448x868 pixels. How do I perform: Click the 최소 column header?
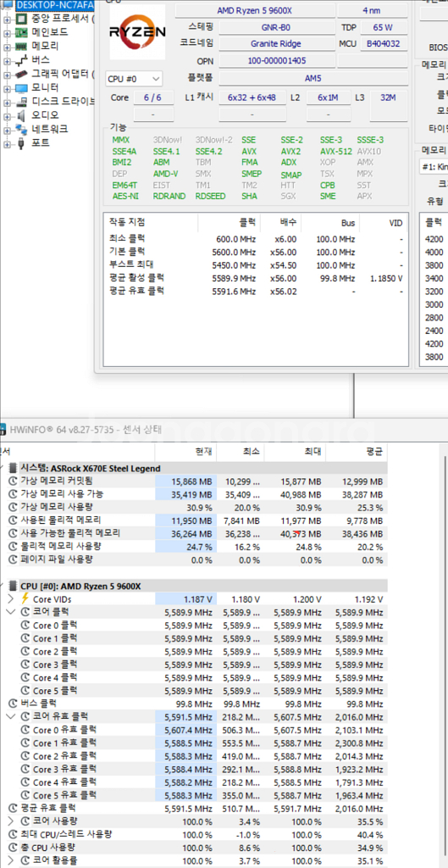(x=241, y=452)
